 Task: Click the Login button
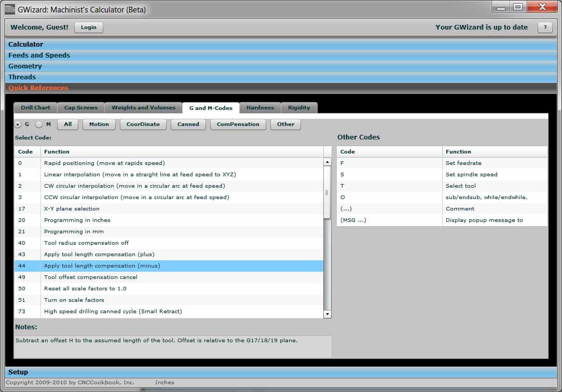tap(88, 27)
